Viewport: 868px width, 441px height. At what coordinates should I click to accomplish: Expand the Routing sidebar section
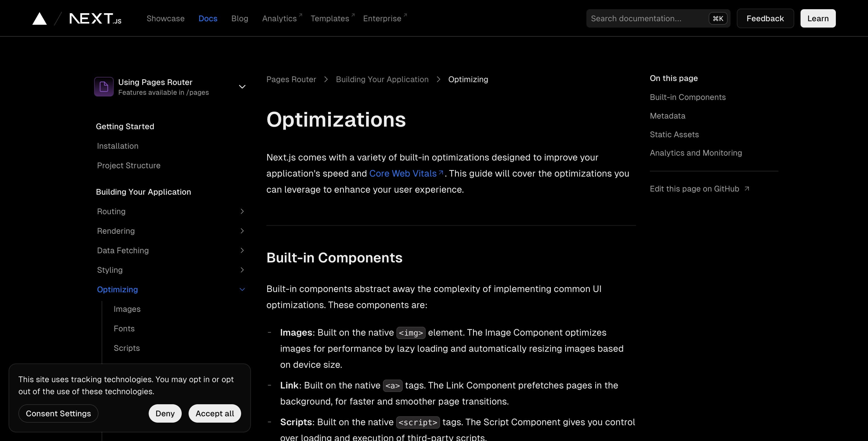[242, 211]
